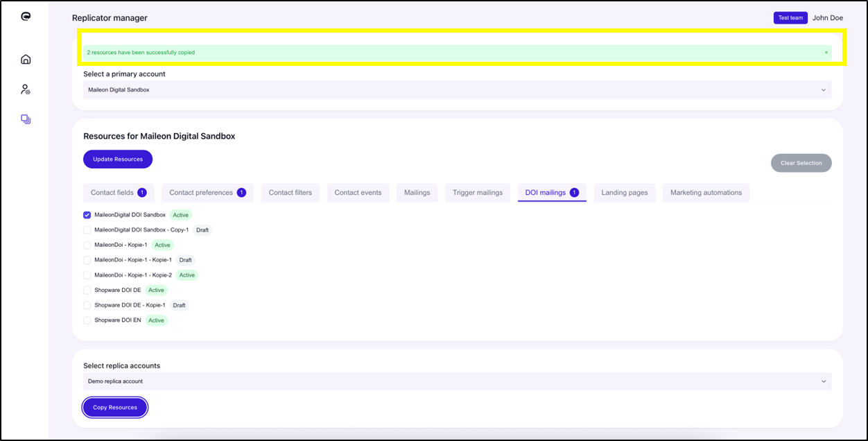Image resolution: width=868 pixels, height=441 pixels.
Task: Open the Home page from the sidebar
Action: click(x=26, y=59)
